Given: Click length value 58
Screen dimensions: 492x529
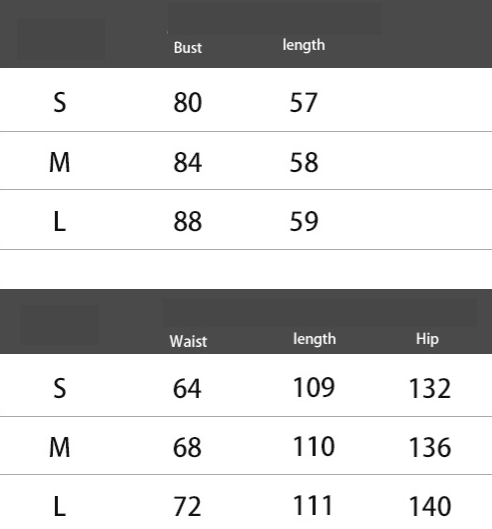Looking at the screenshot, I should click(x=304, y=162).
